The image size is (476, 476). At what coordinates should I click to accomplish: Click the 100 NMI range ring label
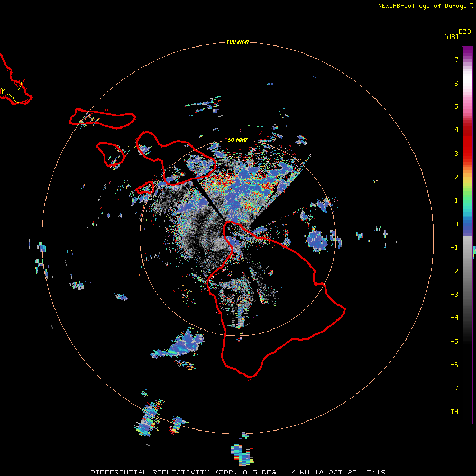[x=237, y=42]
